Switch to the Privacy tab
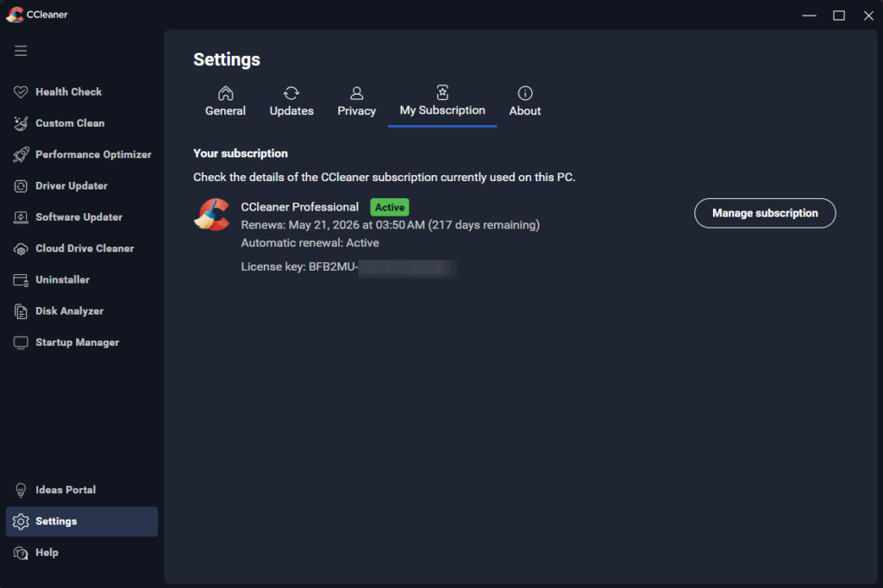The image size is (883, 588). (356, 101)
